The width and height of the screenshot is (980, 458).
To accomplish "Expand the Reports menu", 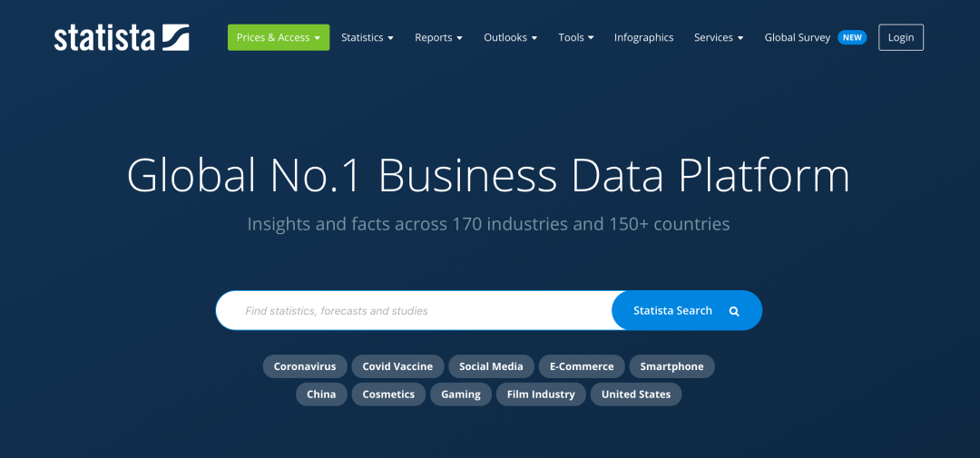I will pos(439,37).
